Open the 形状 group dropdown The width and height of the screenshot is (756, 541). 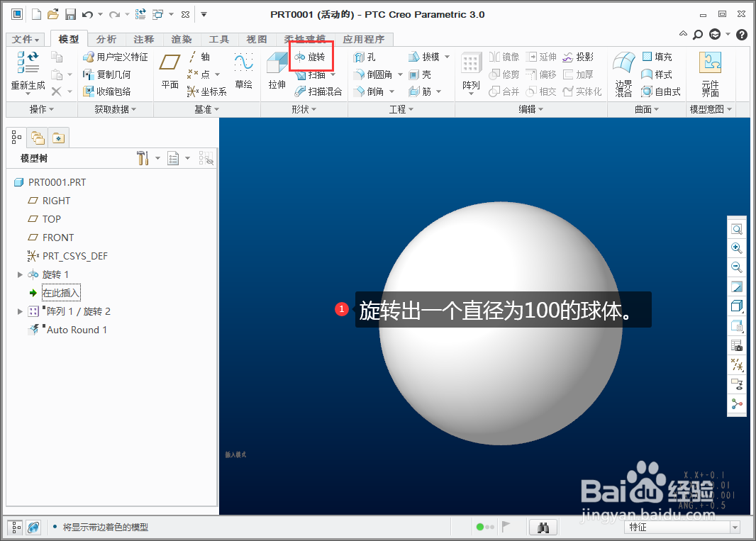[304, 109]
